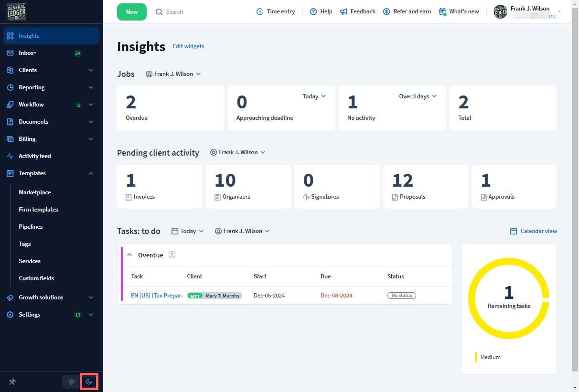This screenshot has width=579, height=392.
Task: Click the Refer and earn dollar icon
Action: pos(386,11)
